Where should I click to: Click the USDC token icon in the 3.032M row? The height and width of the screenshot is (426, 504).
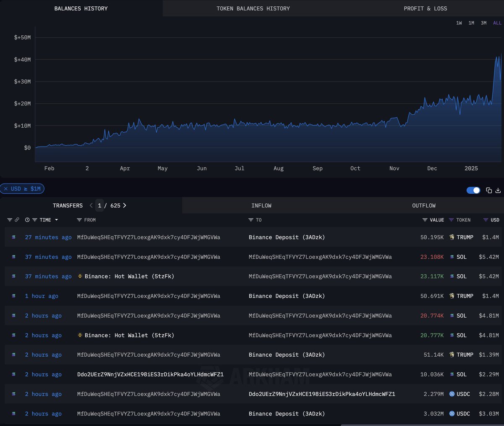click(x=452, y=413)
